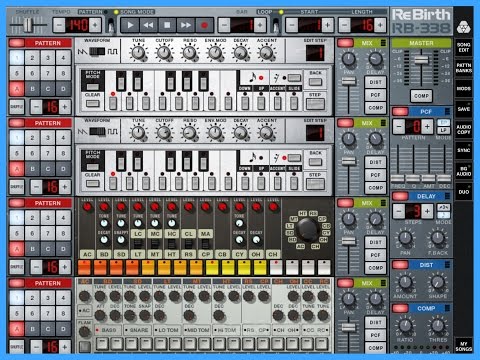
Task: Click the Master COMP button
Action: (421, 96)
